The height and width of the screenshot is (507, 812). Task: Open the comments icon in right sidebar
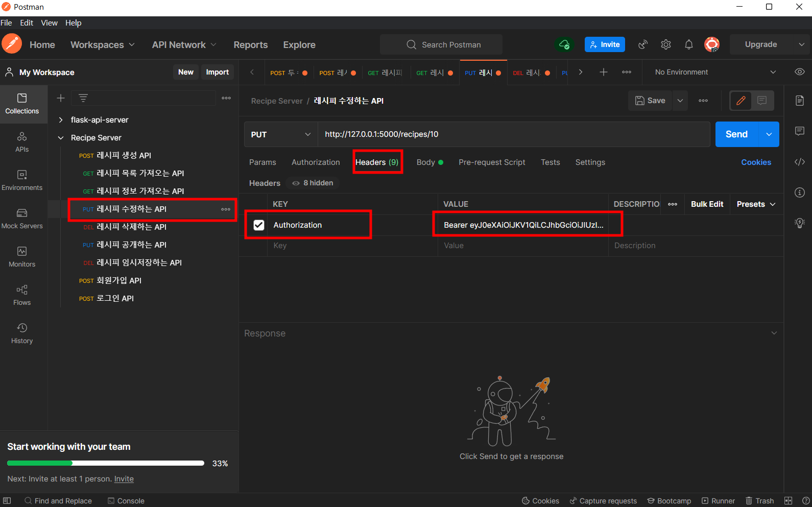[800, 131]
